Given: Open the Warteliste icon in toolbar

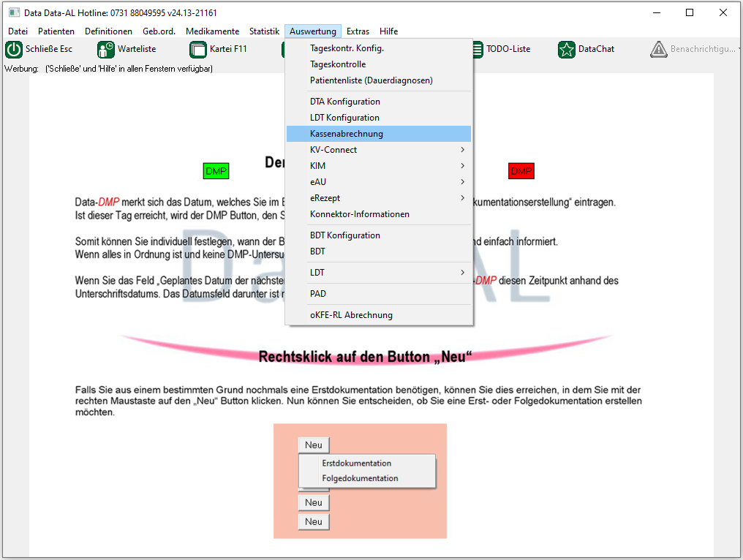Looking at the screenshot, I should click(x=106, y=50).
